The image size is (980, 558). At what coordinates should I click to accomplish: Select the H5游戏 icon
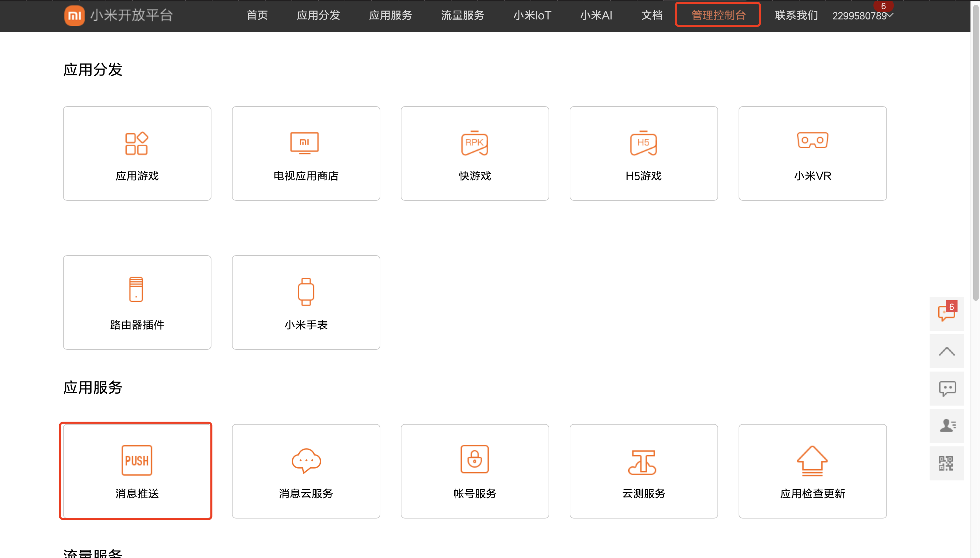(643, 143)
